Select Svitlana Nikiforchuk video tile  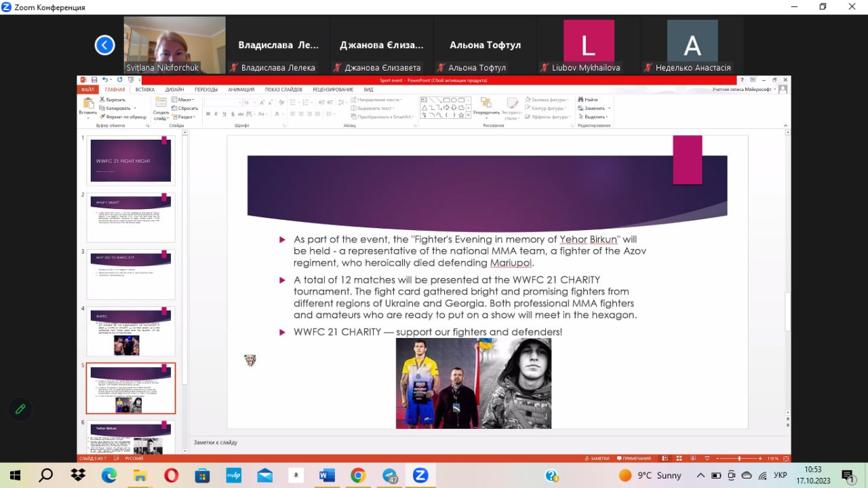175,45
